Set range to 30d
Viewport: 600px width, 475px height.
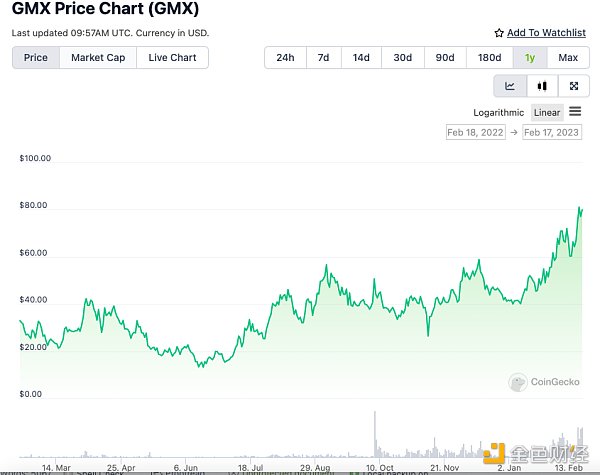(x=403, y=58)
